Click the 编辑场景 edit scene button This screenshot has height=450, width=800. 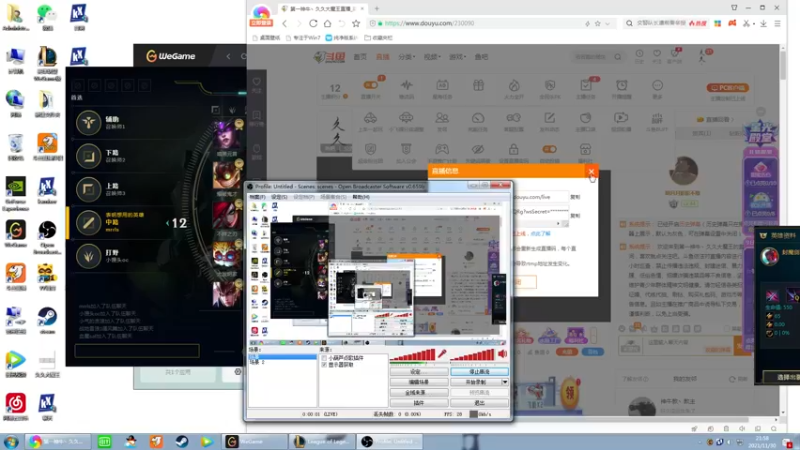pos(419,382)
